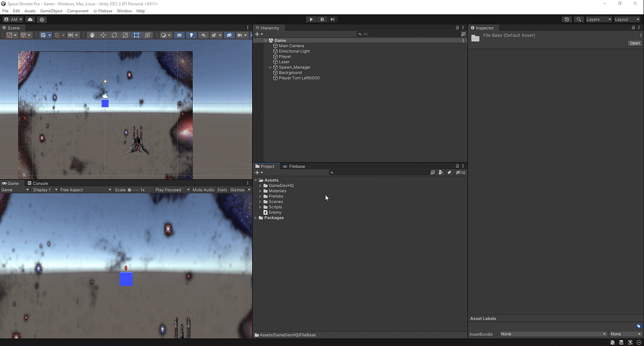
Task: Open the Free Aspect dropdown
Action: pyautogui.click(x=86, y=190)
